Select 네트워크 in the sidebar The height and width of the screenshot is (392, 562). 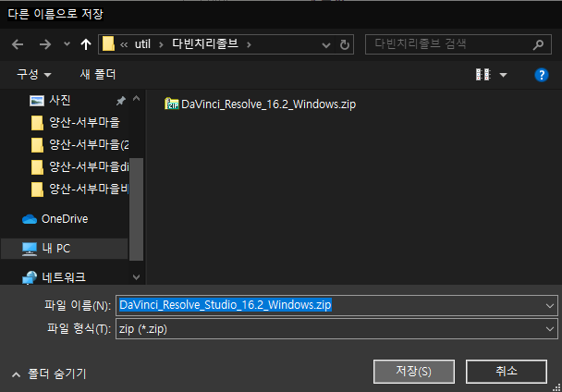coord(64,277)
